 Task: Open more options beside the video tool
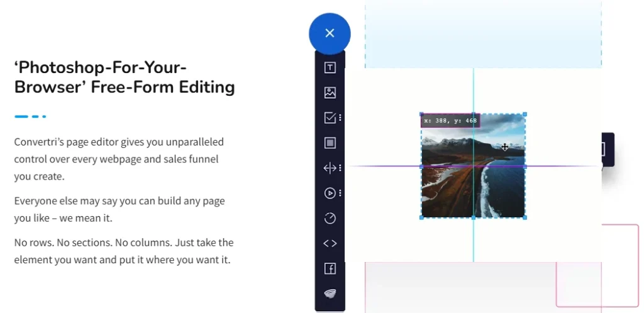click(x=340, y=193)
